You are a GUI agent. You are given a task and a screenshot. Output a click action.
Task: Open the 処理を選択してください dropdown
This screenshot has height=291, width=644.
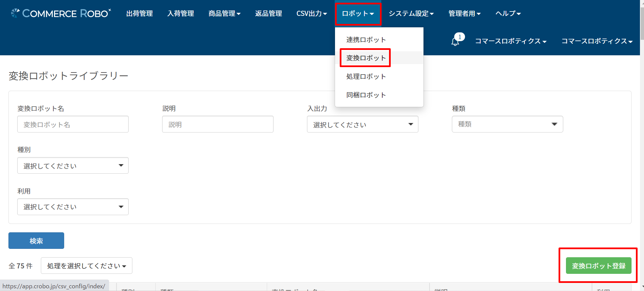coord(86,266)
